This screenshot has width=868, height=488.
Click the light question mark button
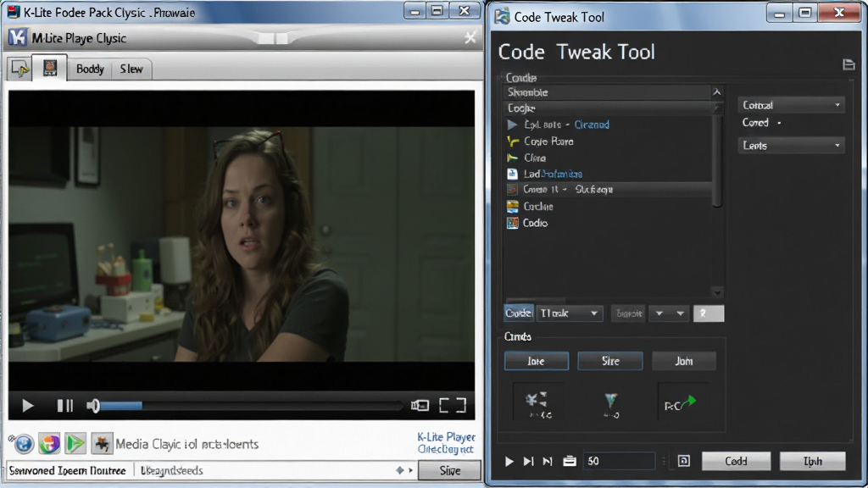[x=708, y=313]
